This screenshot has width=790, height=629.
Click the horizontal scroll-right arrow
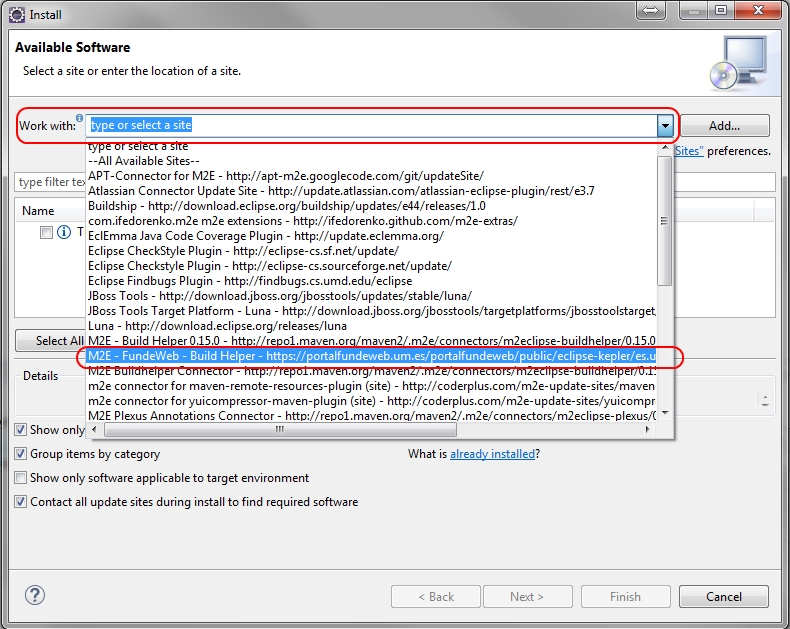pyautogui.click(x=648, y=429)
